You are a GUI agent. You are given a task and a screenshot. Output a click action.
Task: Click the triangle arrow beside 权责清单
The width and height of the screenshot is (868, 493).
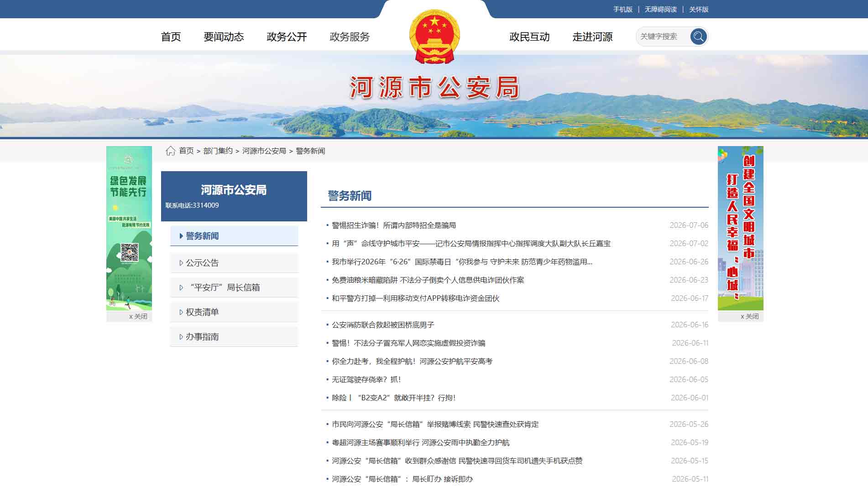(x=181, y=312)
